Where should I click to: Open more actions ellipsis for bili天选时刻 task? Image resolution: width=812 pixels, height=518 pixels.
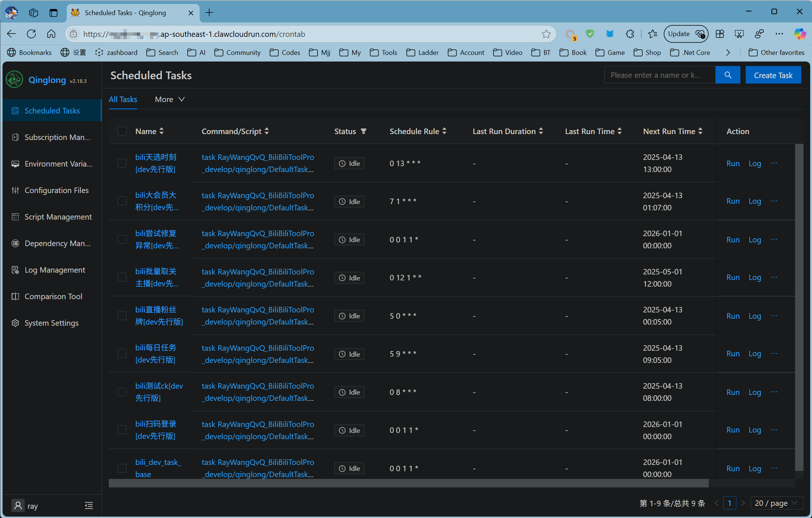point(774,163)
